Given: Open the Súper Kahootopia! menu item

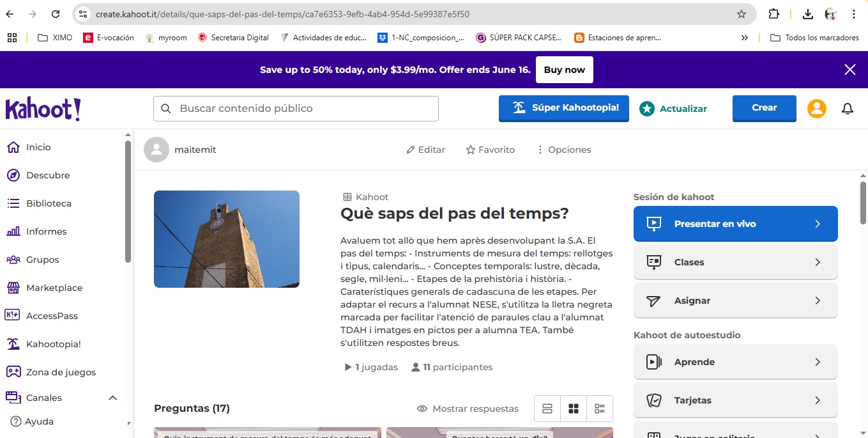Looking at the screenshot, I should [563, 109].
